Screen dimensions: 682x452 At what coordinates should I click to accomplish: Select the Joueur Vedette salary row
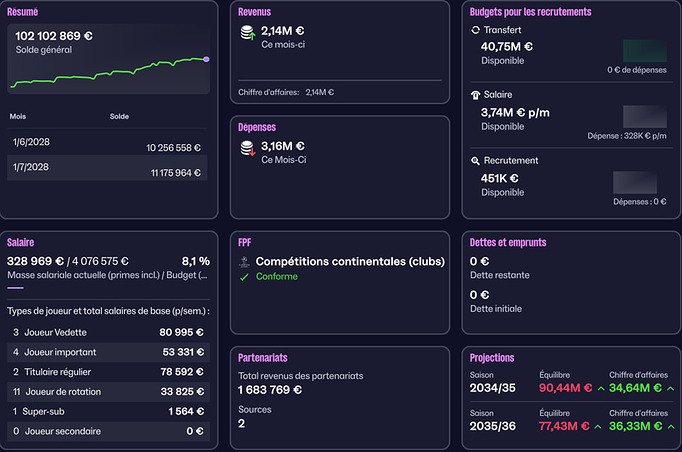108,332
